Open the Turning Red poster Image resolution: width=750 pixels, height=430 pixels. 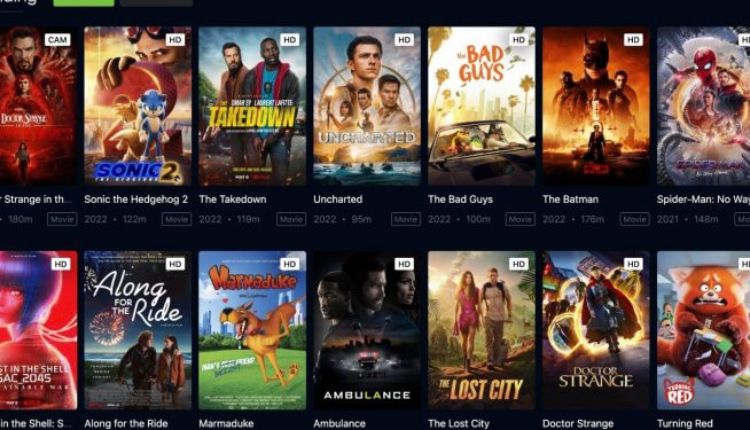tap(703, 330)
